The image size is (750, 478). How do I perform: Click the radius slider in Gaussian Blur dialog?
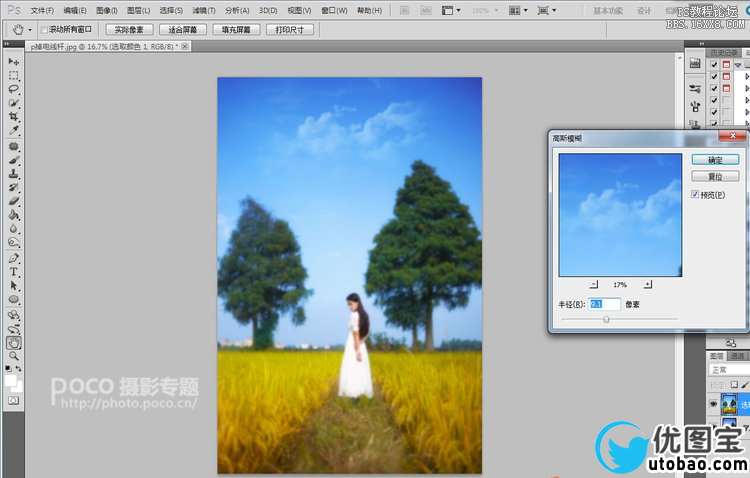(606, 320)
